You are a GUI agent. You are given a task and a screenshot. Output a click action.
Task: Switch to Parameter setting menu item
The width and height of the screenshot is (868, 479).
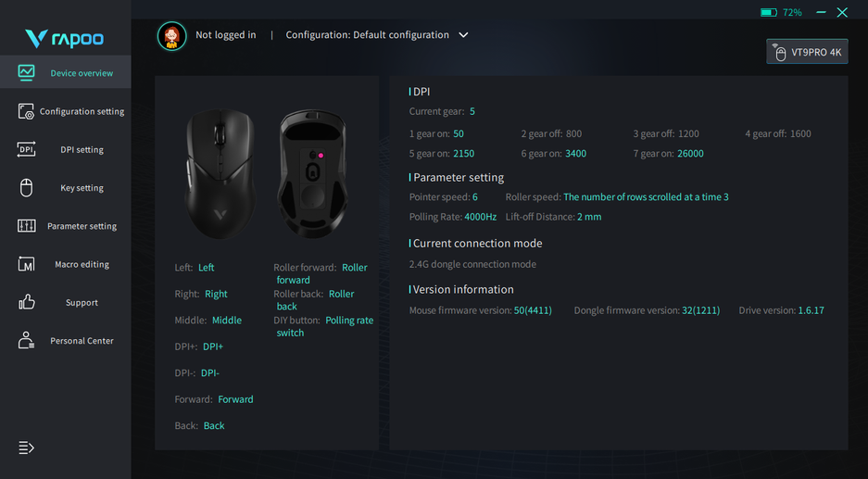coord(82,226)
